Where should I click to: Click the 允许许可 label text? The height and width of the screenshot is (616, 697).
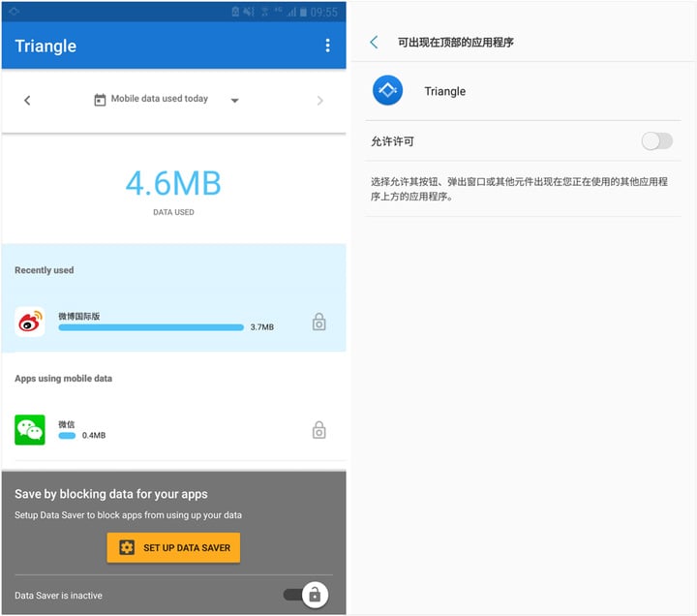[x=392, y=141]
